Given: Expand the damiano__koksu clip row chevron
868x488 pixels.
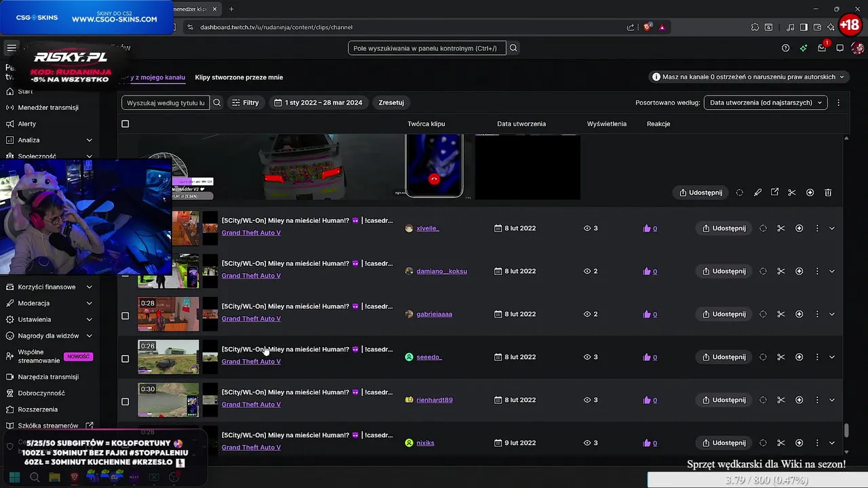Looking at the screenshot, I should [832, 271].
